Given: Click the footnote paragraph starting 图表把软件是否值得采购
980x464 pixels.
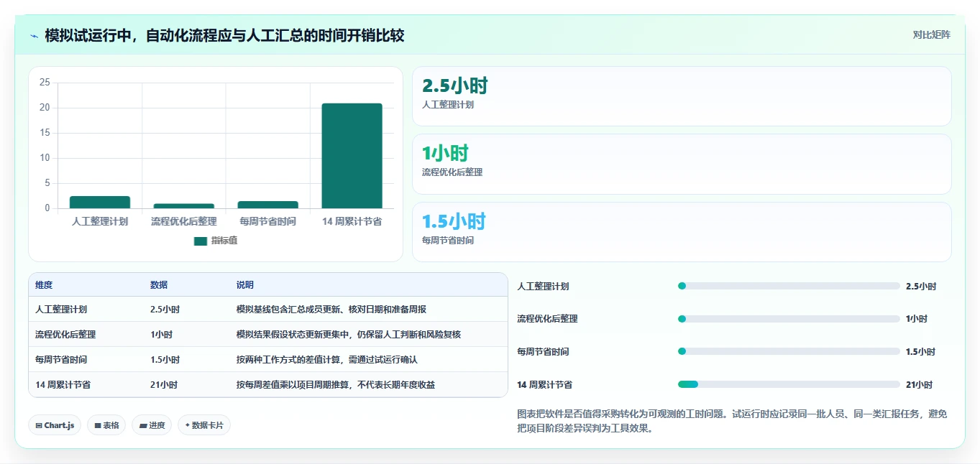Looking at the screenshot, I should pos(732,422).
